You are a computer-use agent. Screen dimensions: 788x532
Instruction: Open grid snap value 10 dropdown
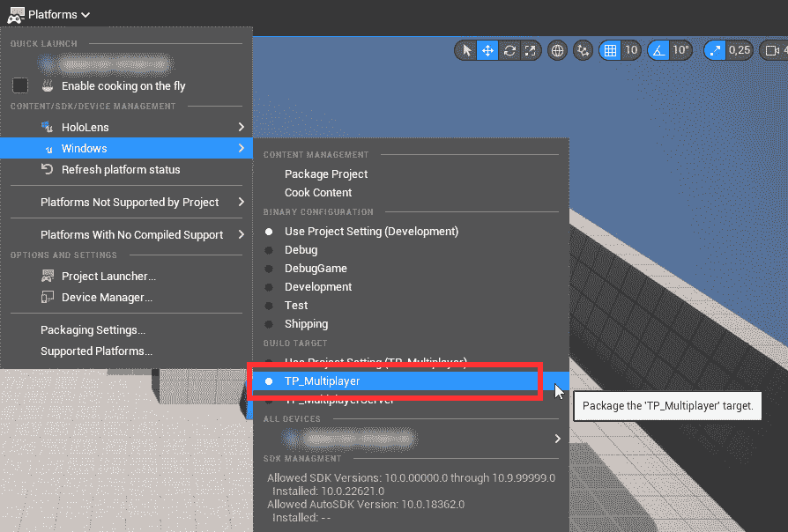pyautogui.click(x=631, y=50)
